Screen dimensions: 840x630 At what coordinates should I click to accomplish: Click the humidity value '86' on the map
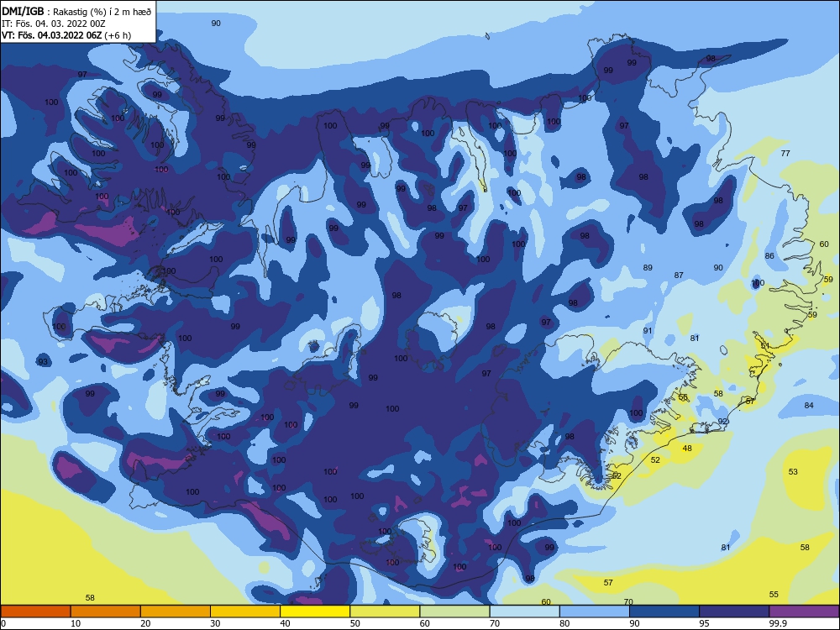pos(769,256)
